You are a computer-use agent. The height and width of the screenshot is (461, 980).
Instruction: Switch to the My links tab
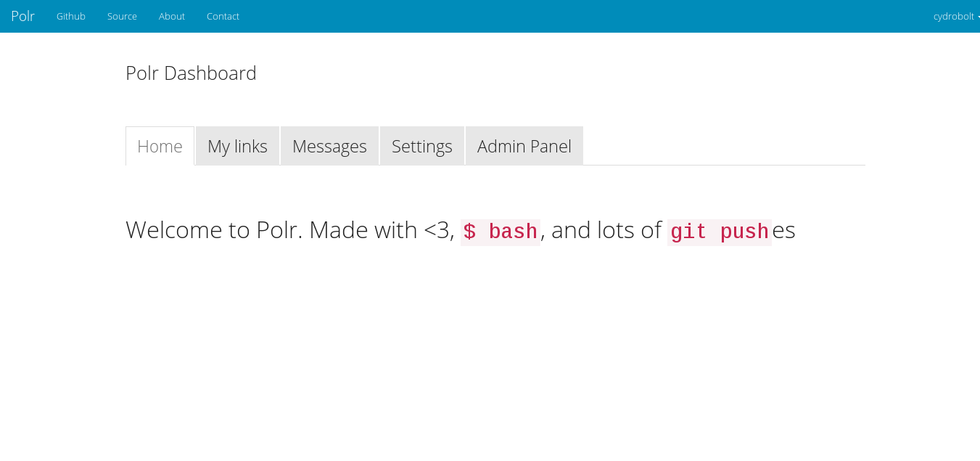click(x=237, y=146)
